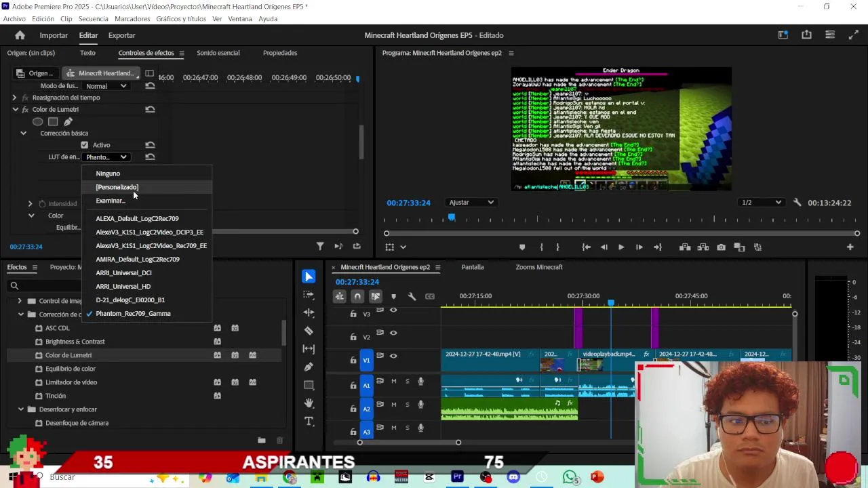Select the Brightness & Contrast effect
This screenshot has height=488, width=868.
click(75, 342)
